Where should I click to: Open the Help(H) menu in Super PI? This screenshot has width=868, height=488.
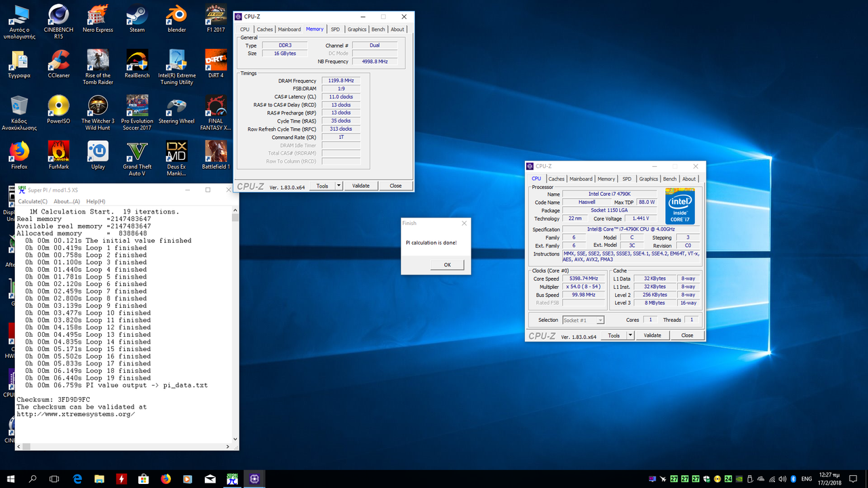(96, 201)
